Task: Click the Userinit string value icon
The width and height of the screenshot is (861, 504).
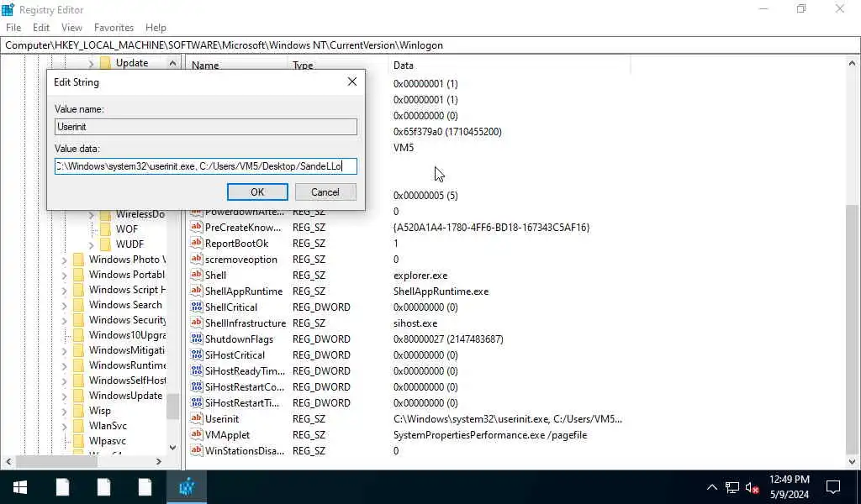Action: coord(196,418)
